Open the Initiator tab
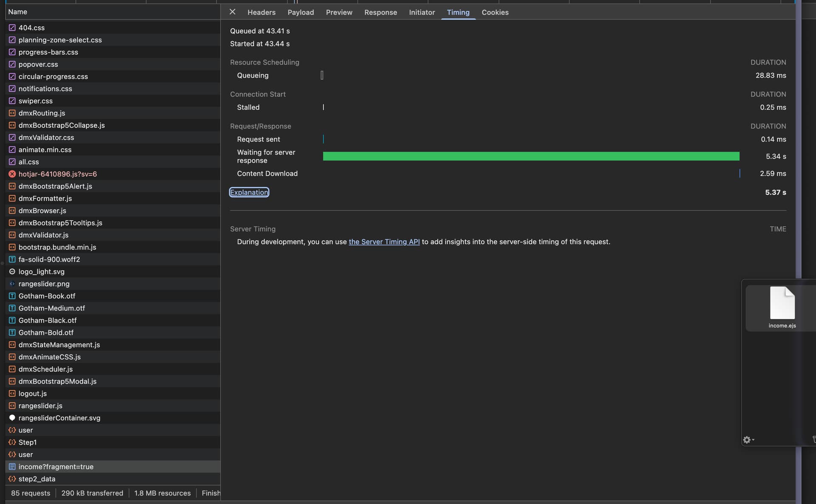 tap(422, 12)
